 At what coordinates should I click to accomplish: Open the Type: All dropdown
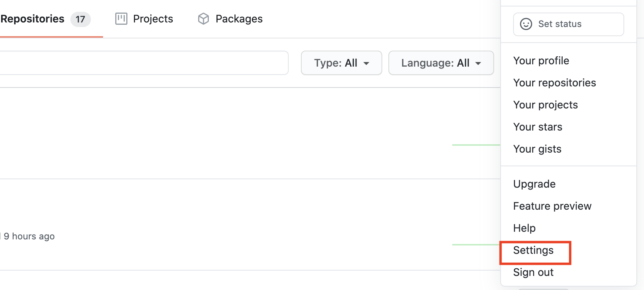341,63
